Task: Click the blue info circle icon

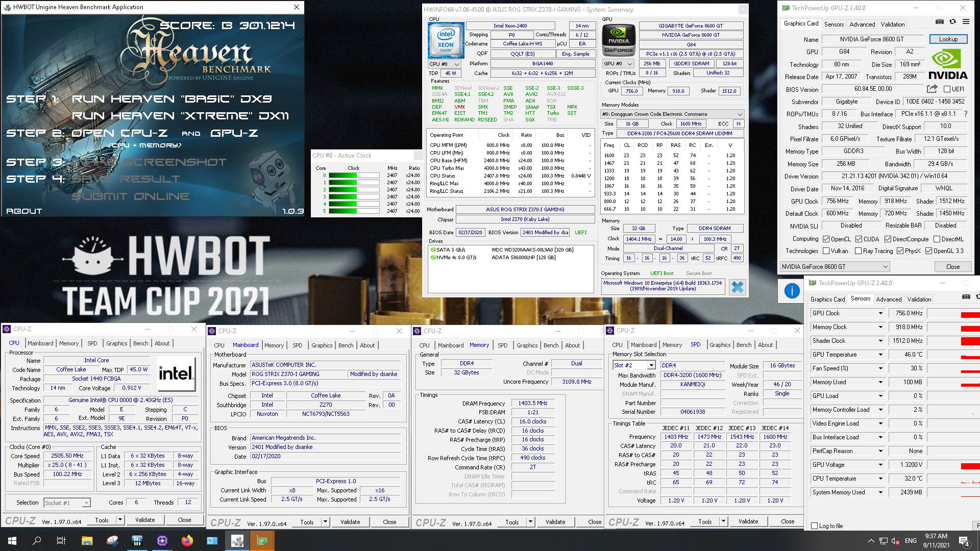Action: (792, 291)
